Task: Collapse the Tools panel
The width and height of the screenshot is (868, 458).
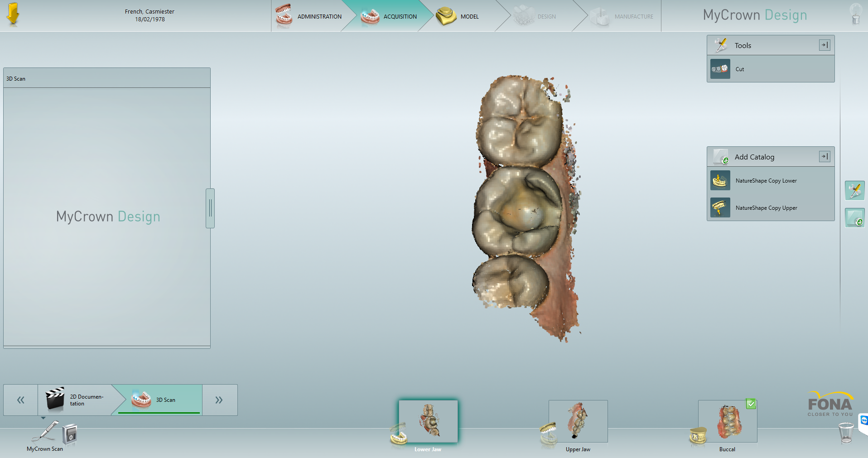Action: pyautogui.click(x=824, y=45)
